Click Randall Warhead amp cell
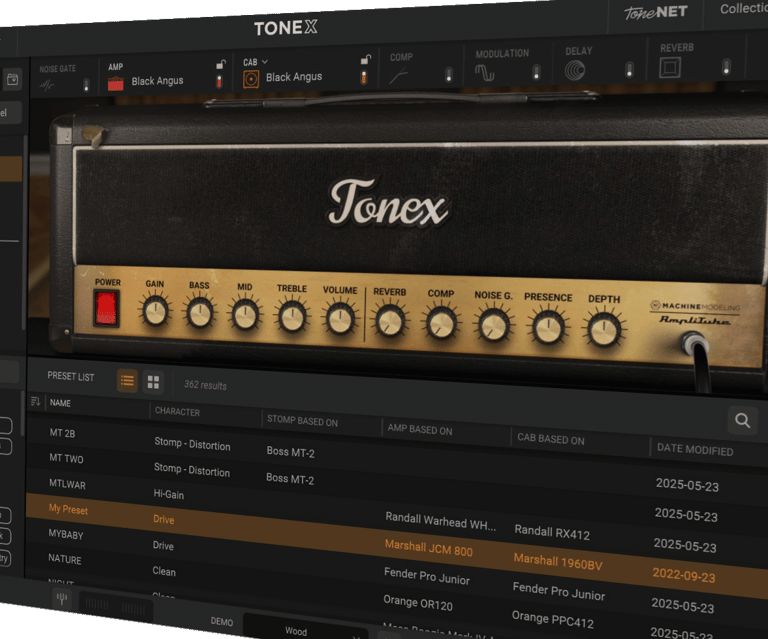This screenshot has height=639, width=768. point(440,521)
